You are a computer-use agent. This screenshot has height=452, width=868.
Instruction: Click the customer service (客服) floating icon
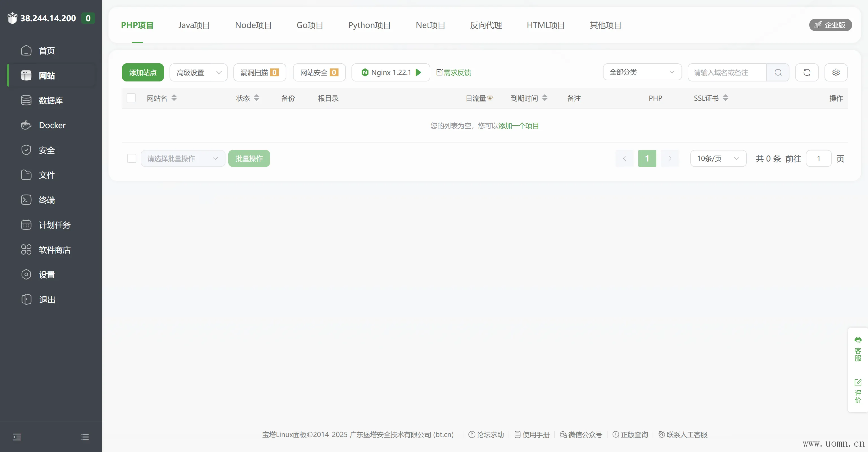coord(858,349)
